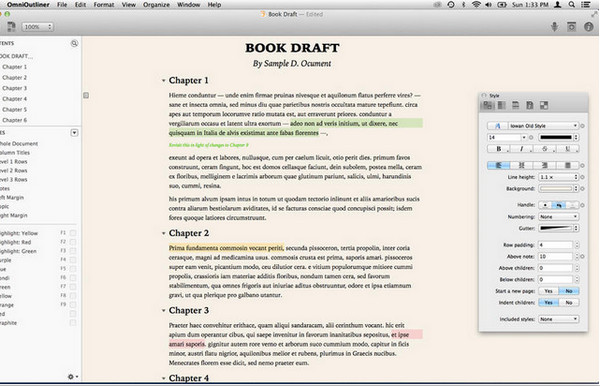Justify text alignment in Style inspector
The width and height of the screenshot is (600, 386).
tap(567, 165)
